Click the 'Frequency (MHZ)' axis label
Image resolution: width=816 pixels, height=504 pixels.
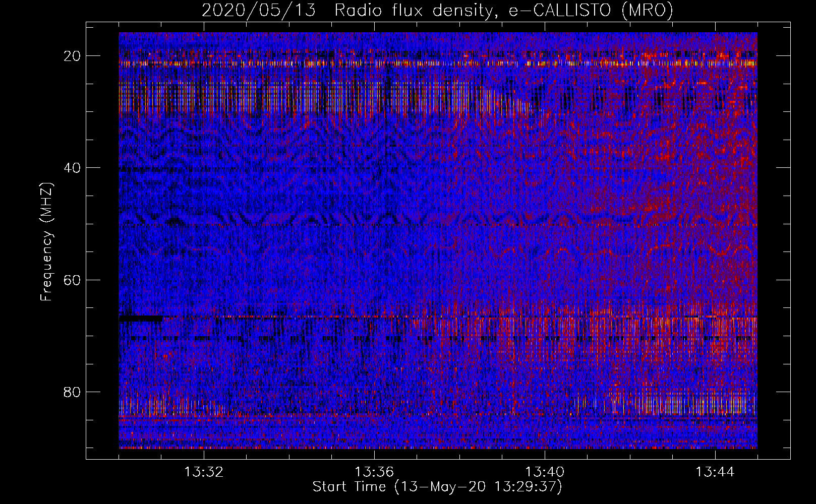pos(46,242)
